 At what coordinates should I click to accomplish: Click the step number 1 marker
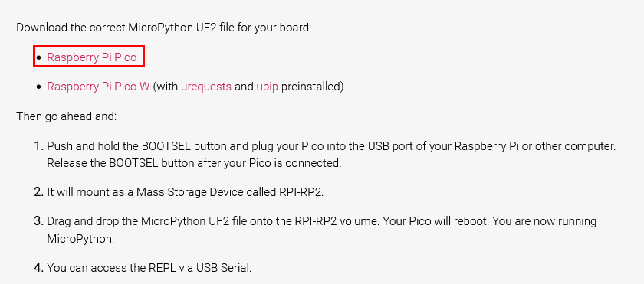(x=38, y=146)
